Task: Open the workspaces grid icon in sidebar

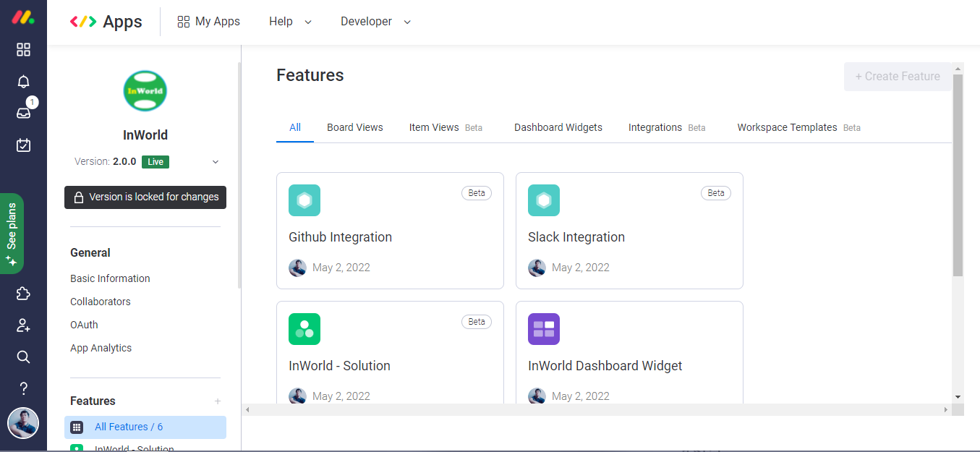Action: click(x=23, y=49)
